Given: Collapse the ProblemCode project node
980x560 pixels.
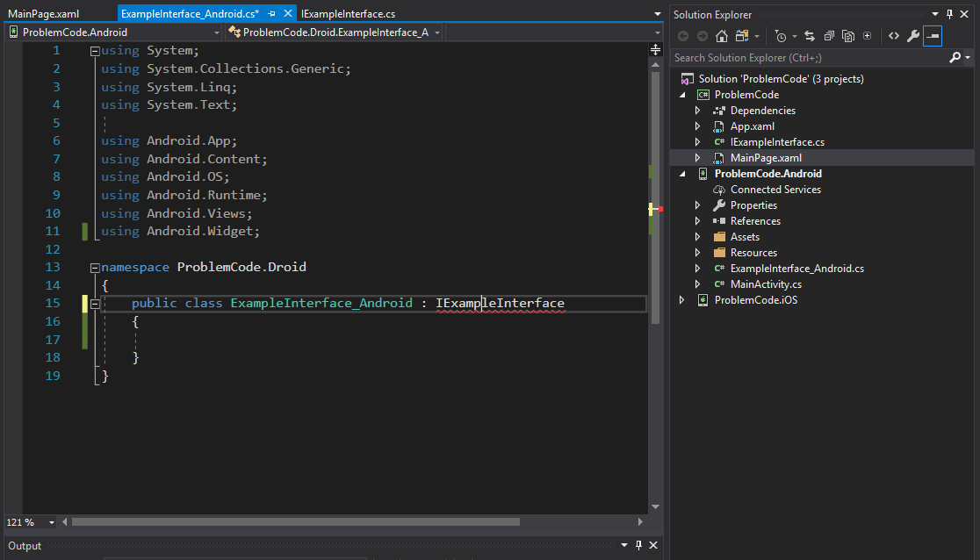Looking at the screenshot, I should [682, 95].
